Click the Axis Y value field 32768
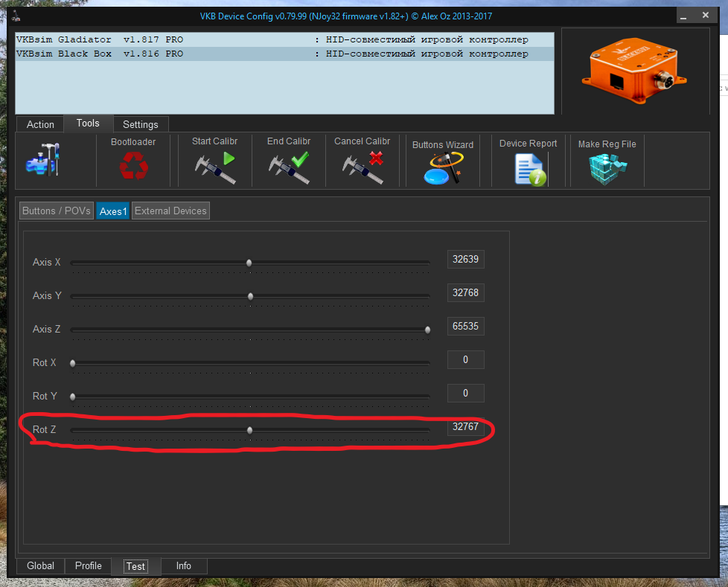The image size is (728, 587). [x=466, y=292]
